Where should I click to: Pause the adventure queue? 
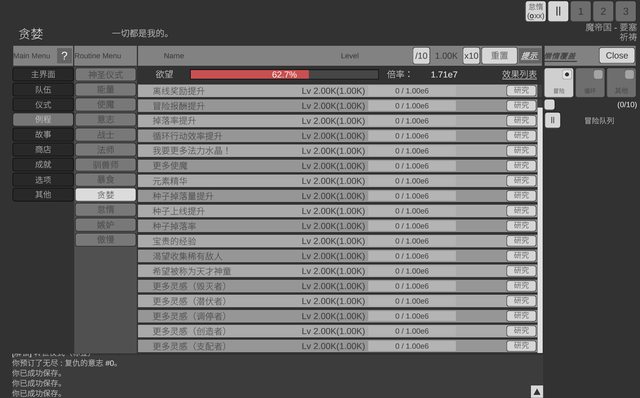[552, 120]
